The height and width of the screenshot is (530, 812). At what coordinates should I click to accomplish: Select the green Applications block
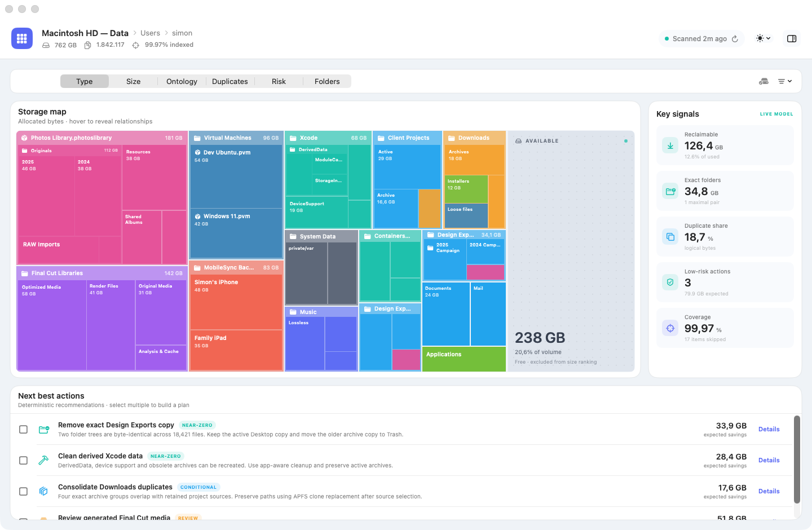tap(464, 359)
